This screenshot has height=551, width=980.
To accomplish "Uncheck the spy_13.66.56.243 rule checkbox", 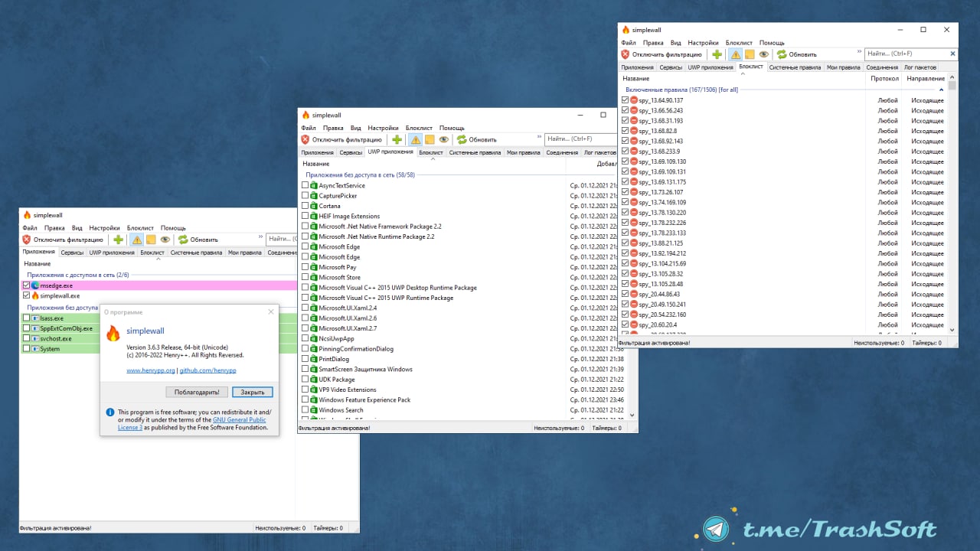I will [626, 110].
